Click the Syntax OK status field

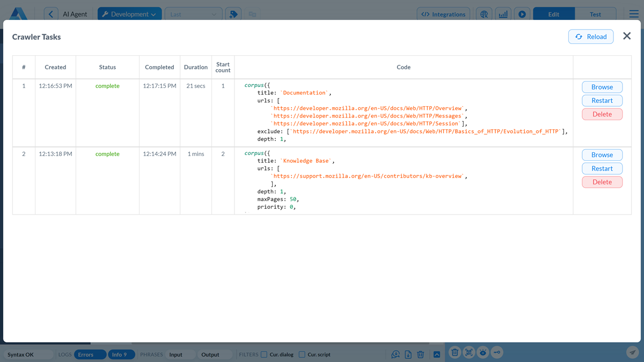point(28,354)
